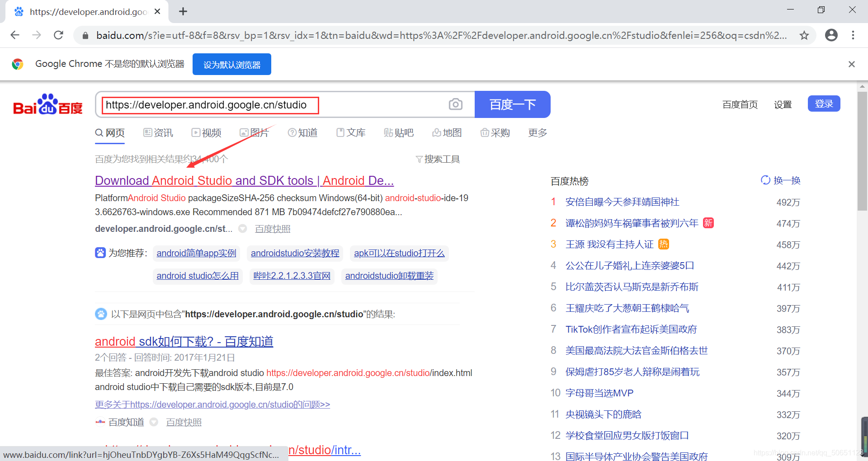
Task: Open android sdk如何下载 百度知道 result
Action: 184,342
